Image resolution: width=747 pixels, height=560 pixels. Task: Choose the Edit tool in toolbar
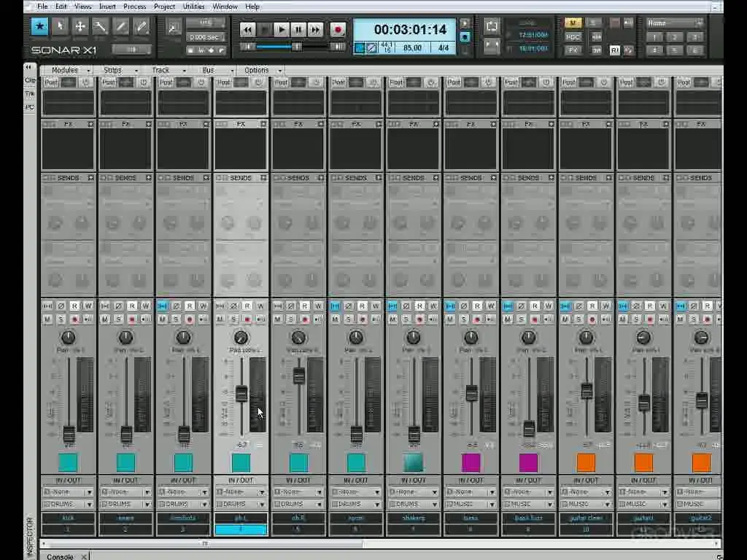[100, 27]
